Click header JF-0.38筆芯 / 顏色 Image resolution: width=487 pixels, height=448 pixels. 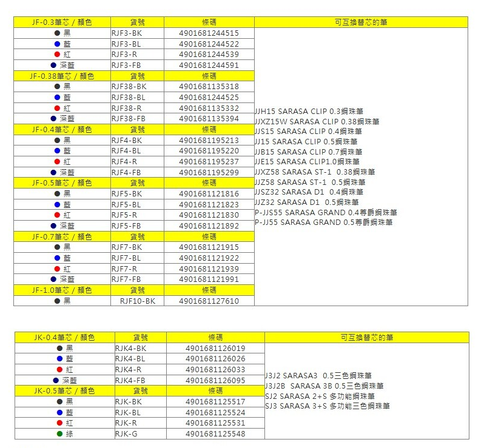coord(62,76)
